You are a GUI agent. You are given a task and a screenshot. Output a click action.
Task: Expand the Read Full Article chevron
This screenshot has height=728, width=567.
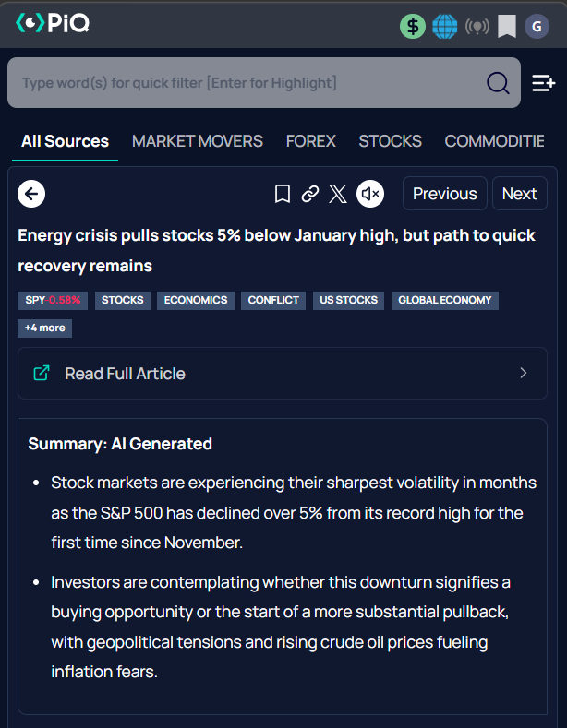[524, 373]
